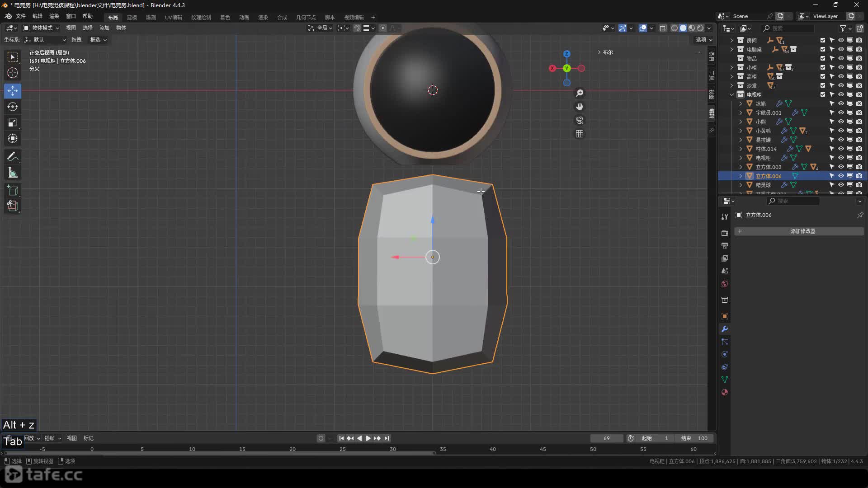Select the Scale tool in toolbar
This screenshot has width=868, height=488.
click(13, 123)
